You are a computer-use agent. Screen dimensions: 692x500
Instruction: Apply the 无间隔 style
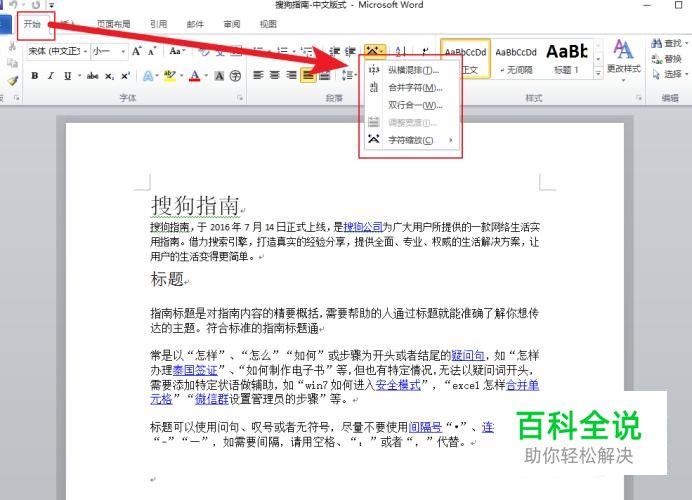pos(515,60)
